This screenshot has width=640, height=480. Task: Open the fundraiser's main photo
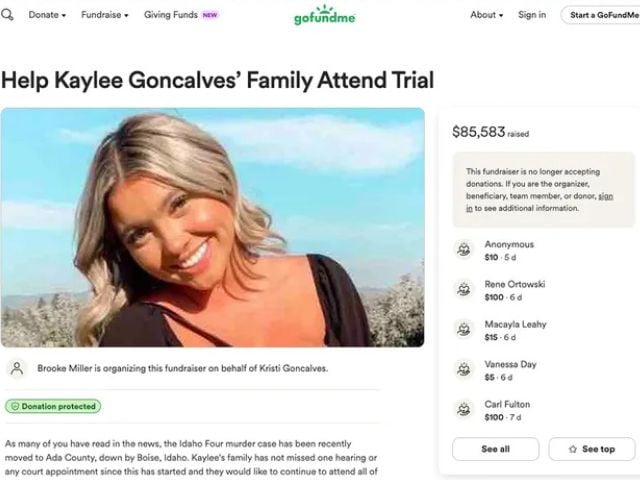213,227
